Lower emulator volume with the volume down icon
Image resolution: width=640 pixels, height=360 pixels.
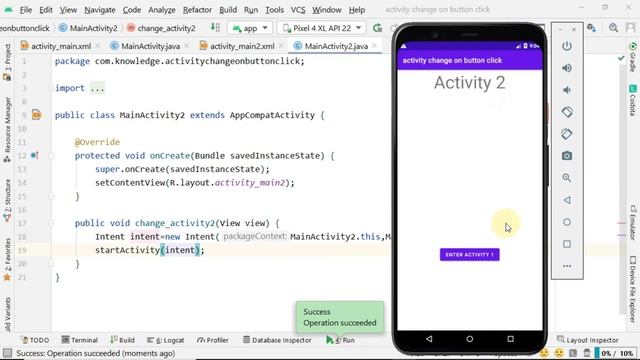click(567, 90)
